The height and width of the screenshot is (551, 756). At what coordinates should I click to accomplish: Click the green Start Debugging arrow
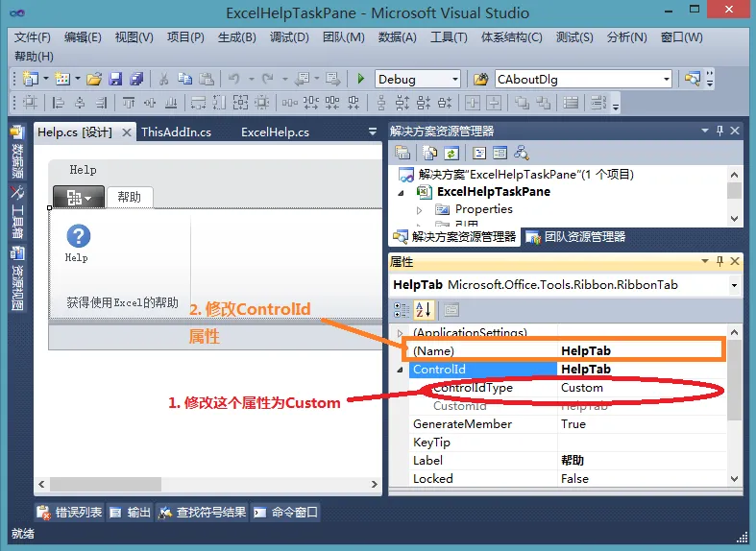360,79
